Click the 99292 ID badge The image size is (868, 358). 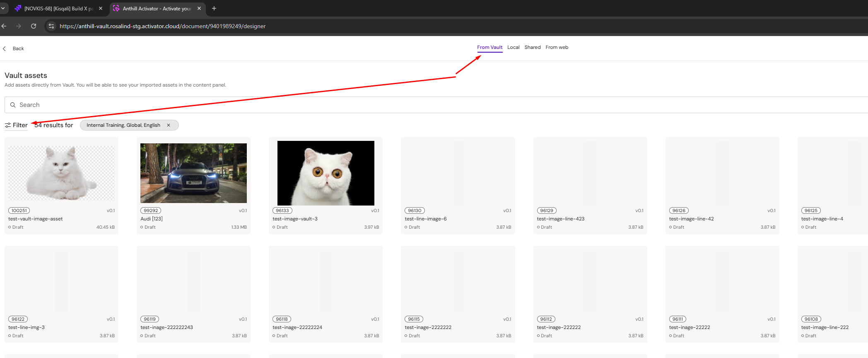[151, 210]
